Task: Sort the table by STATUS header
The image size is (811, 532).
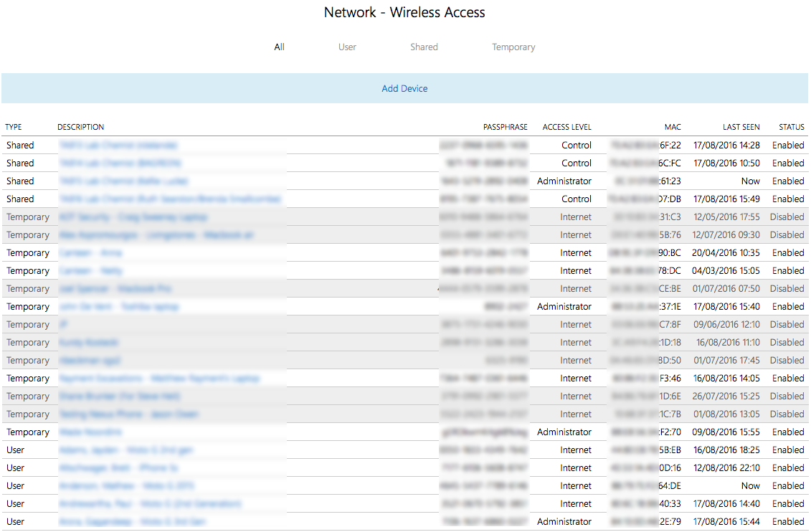Action: (791, 127)
